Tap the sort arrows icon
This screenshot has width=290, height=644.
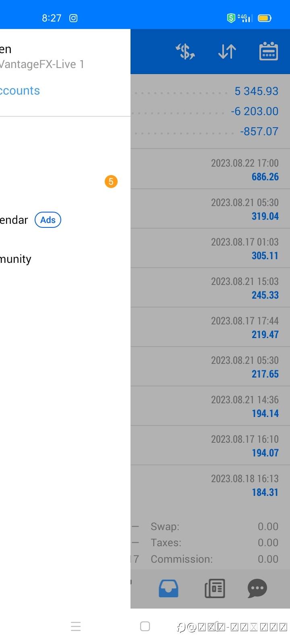click(x=227, y=52)
